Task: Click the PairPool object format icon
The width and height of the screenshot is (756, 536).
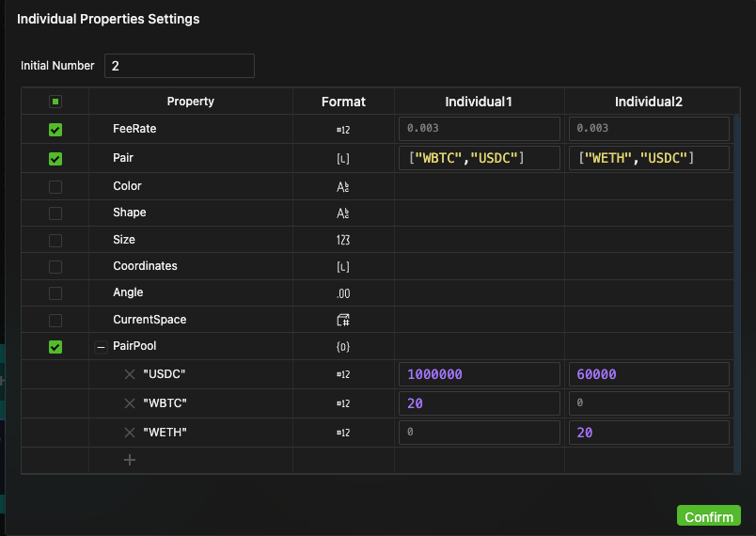Action: click(x=343, y=347)
